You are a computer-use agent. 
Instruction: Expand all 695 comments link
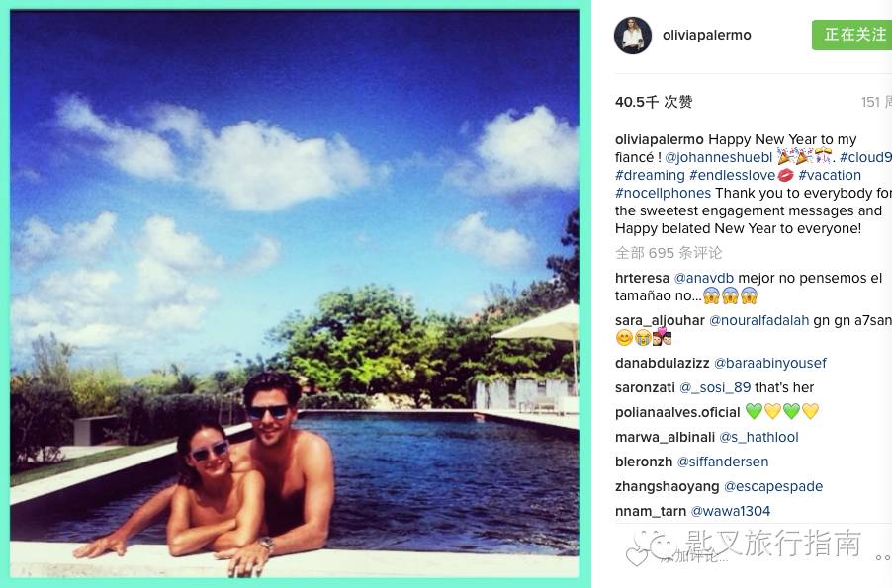coord(669,253)
